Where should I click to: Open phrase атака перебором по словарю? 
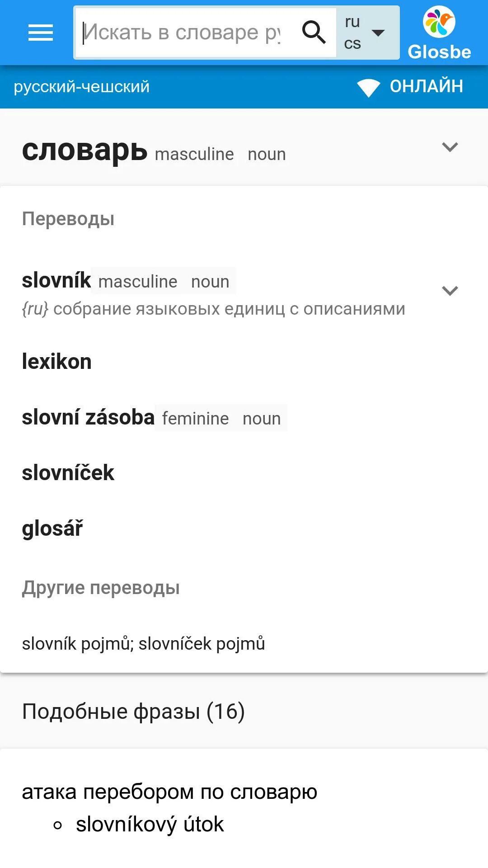(x=169, y=792)
